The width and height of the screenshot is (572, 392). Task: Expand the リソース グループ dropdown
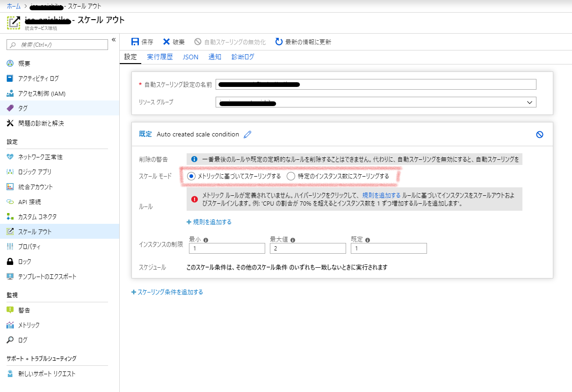[x=529, y=102]
